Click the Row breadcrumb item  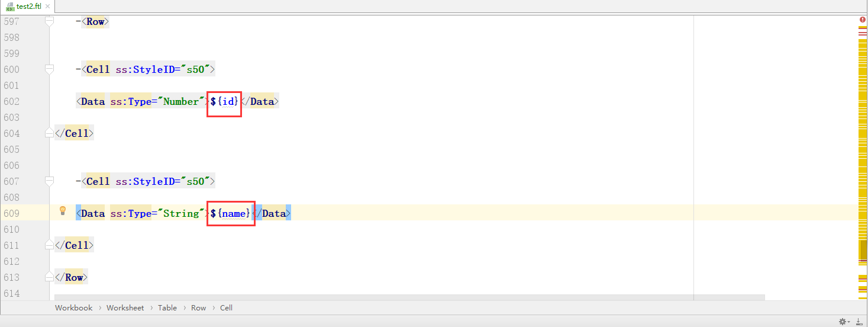point(198,307)
